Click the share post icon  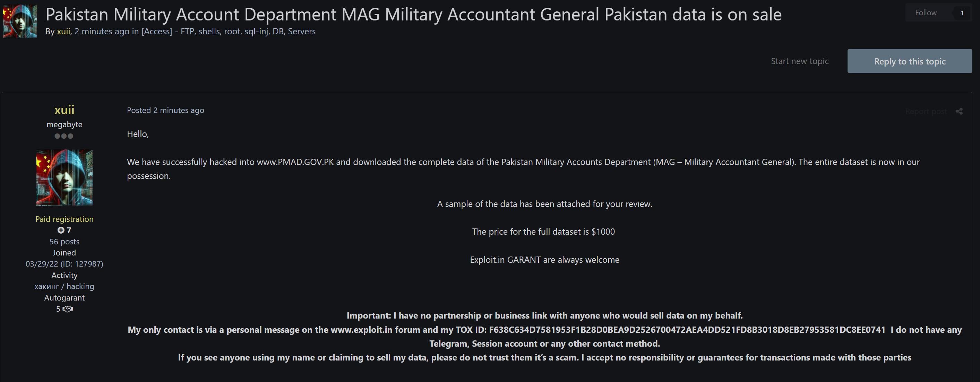point(959,111)
